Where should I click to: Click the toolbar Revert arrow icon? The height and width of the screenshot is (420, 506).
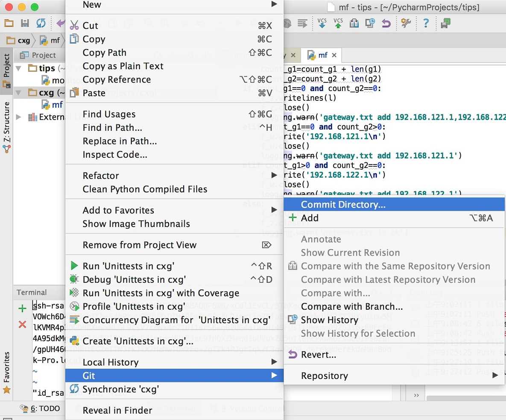pos(386,23)
